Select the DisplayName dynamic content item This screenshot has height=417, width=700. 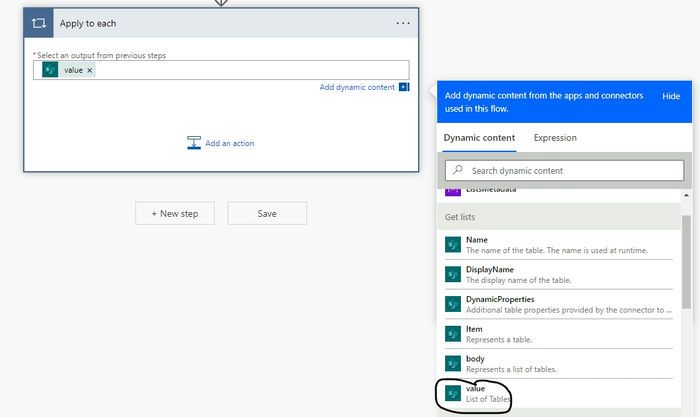tap(558, 275)
